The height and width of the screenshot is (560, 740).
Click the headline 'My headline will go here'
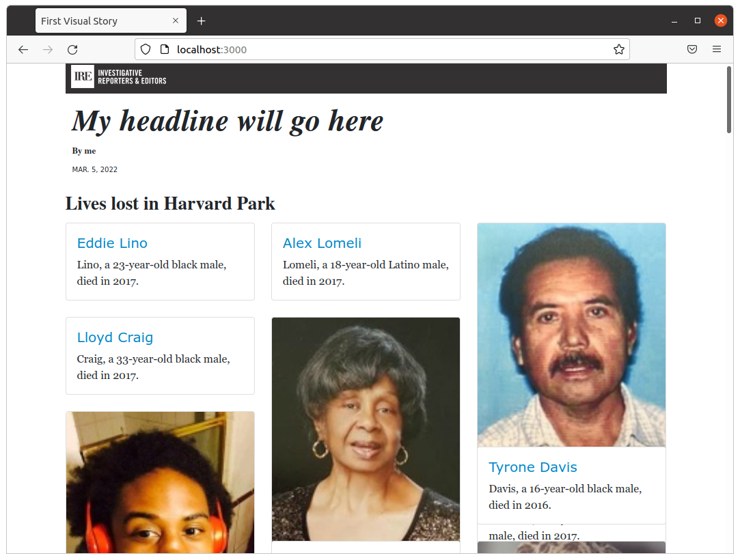click(x=228, y=122)
